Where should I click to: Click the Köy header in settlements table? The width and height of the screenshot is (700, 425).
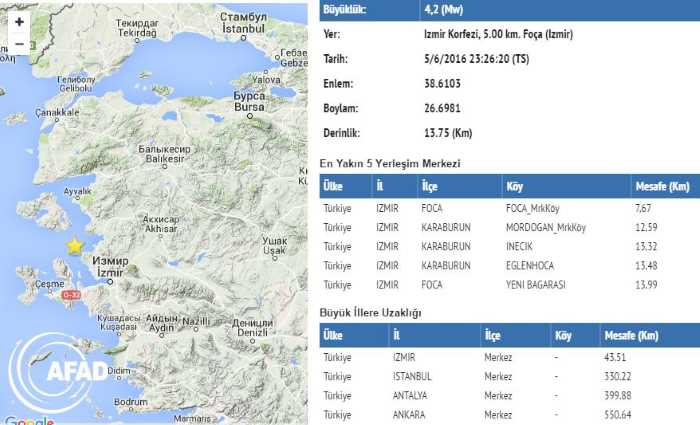519,186
